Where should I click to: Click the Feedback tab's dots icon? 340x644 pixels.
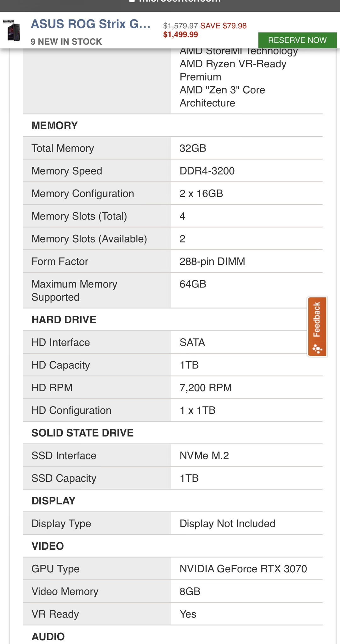pyautogui.click(x=317, y=349)
